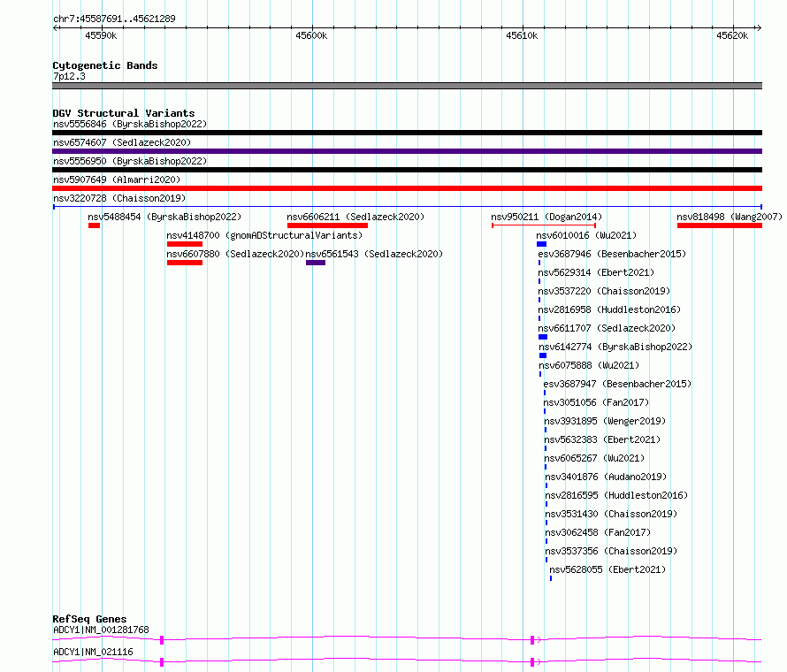This screenshot has width=787, height=672.
Task: Click the nsv6142774 ByrskaBishop2022 blue bar
Action: tap(543, 355)
